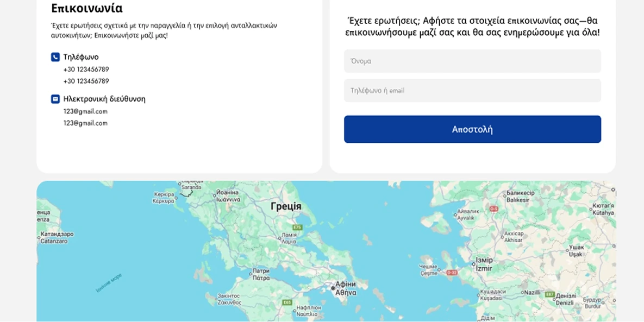
Task: Select the Патри / Πάτρα map label
Action: pyautogui.click(x=261, y=274)
